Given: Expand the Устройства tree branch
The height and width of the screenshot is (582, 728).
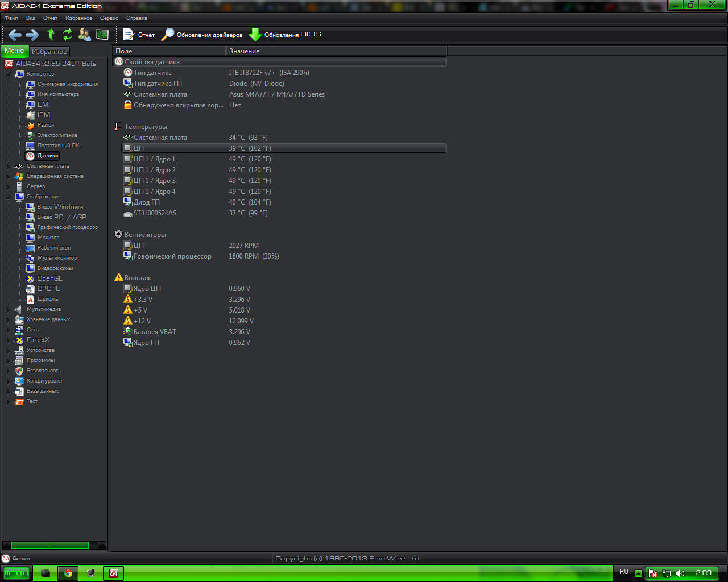Looking at the screenshot, I should (x=9, y=350).
